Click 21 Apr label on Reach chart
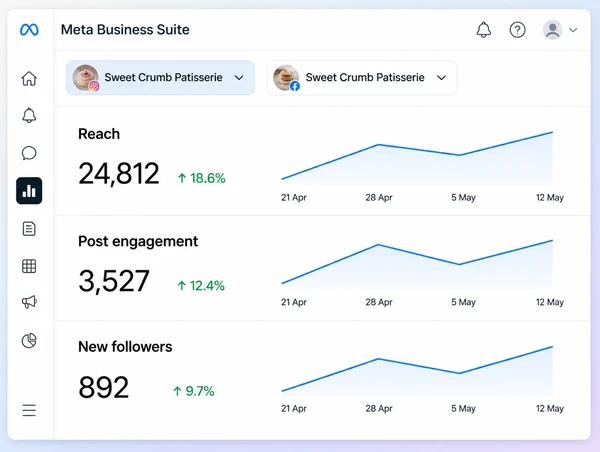 tap(294, 197)
